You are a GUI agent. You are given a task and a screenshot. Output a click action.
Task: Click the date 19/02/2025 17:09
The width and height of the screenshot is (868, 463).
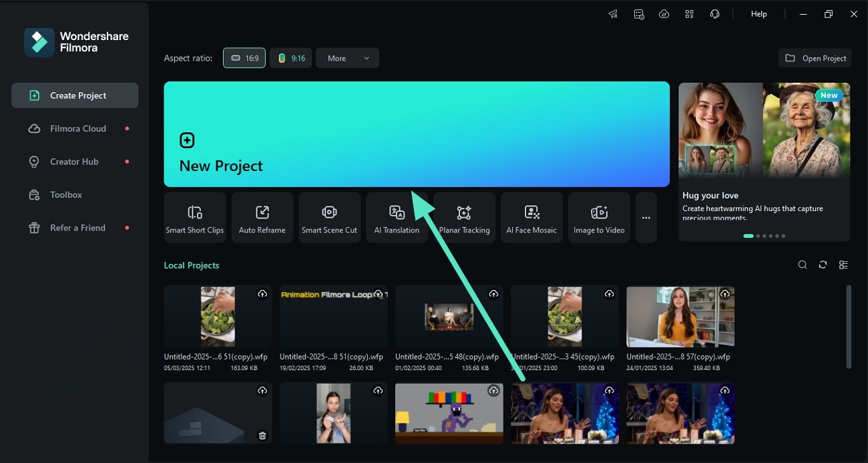[303, 367]
